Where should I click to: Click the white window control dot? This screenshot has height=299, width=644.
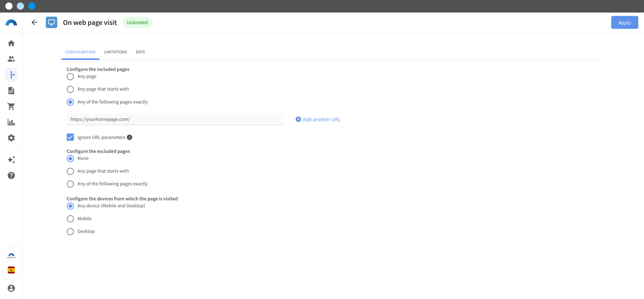click(x=9, y=6)
